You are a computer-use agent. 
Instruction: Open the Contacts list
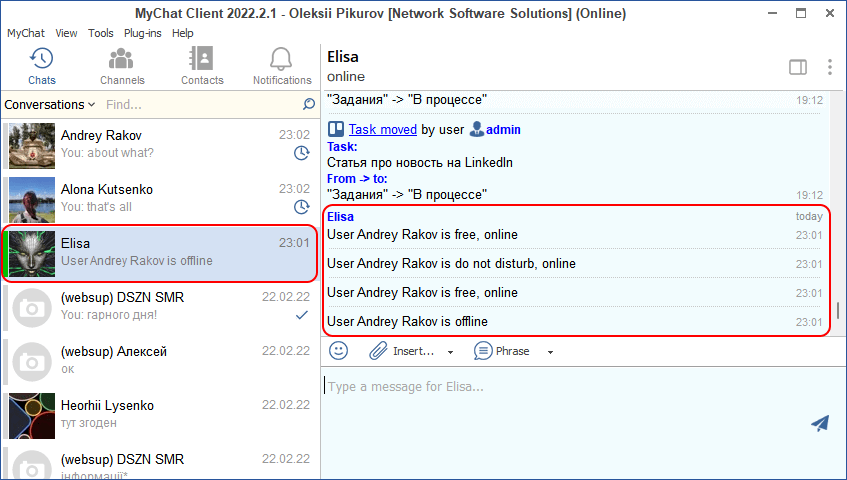(202, 66)
